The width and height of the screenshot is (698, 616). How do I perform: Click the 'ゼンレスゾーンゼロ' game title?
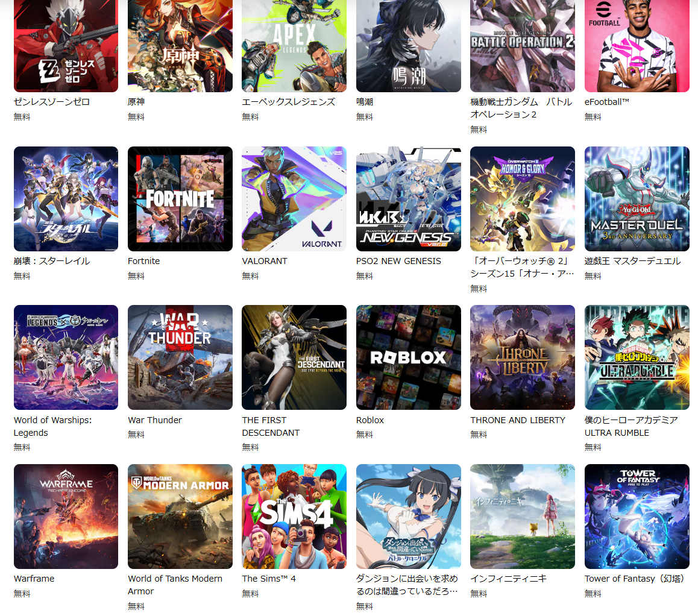52,102
